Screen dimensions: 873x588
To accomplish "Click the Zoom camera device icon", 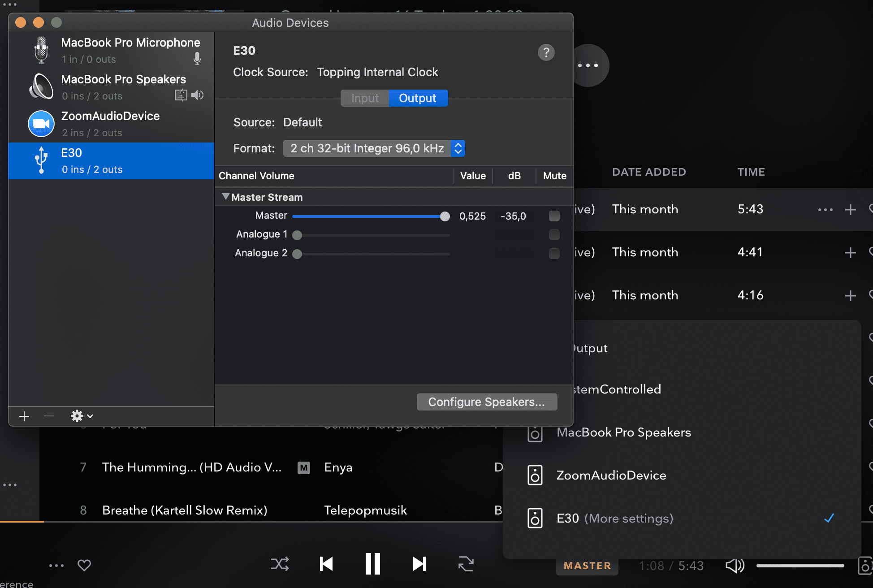I will [x=41, y=124].
